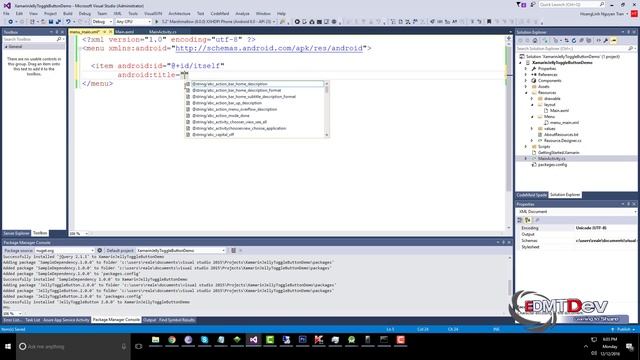Select Main.axml file in Solution Explorer tree
Image resolution: width=640 pixels, height=360 pixels.
[x=559, y=111]
